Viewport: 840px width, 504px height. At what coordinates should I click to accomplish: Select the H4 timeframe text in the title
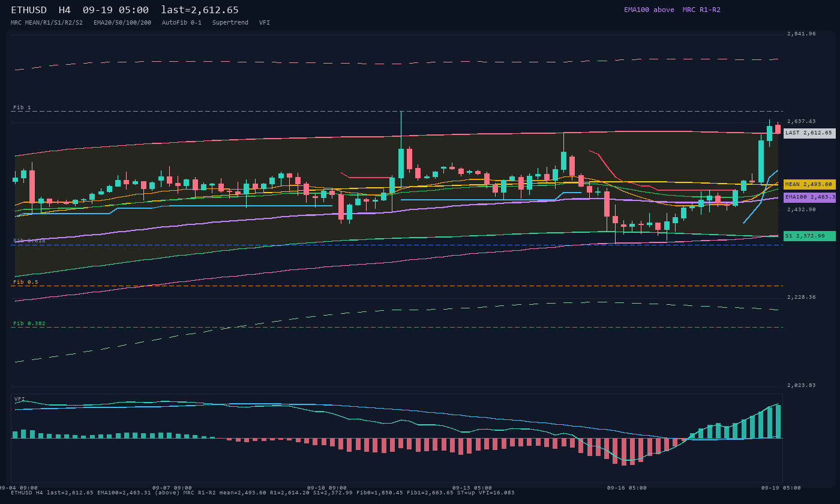click(x=65, y=10)
